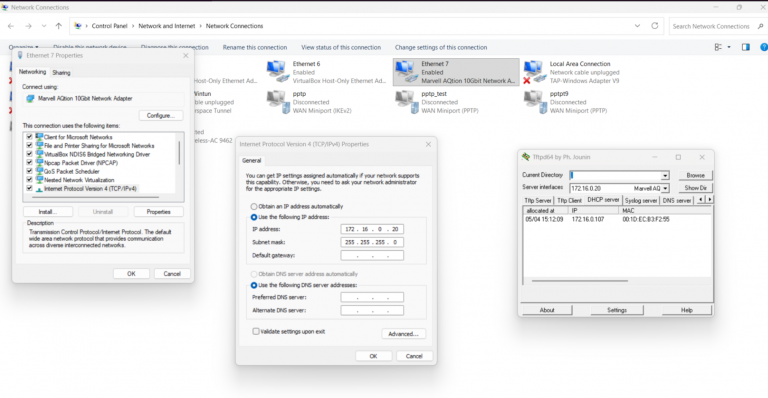Viewport: 768px width, 398px height.
Task: Click the Back navigation arrow
Action: click(x=11, y=26)
